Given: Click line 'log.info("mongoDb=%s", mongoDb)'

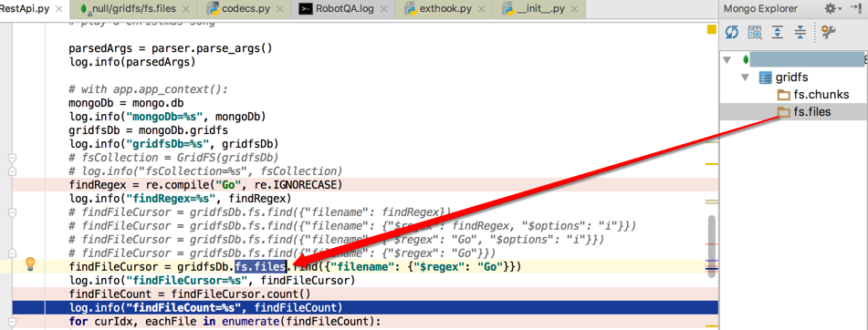Looking at the screenshot, I should point(168,117).
